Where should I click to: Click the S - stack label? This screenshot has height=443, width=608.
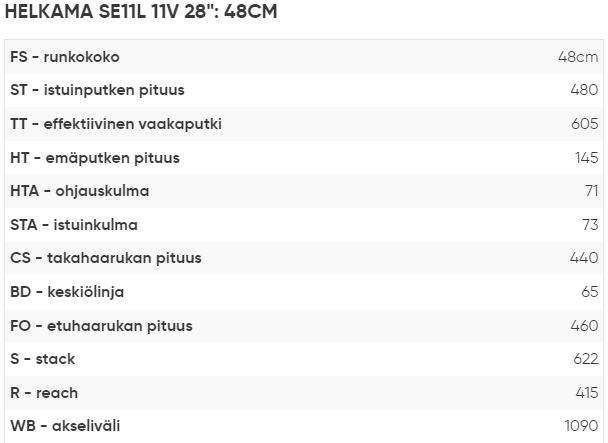click(43, 359)
